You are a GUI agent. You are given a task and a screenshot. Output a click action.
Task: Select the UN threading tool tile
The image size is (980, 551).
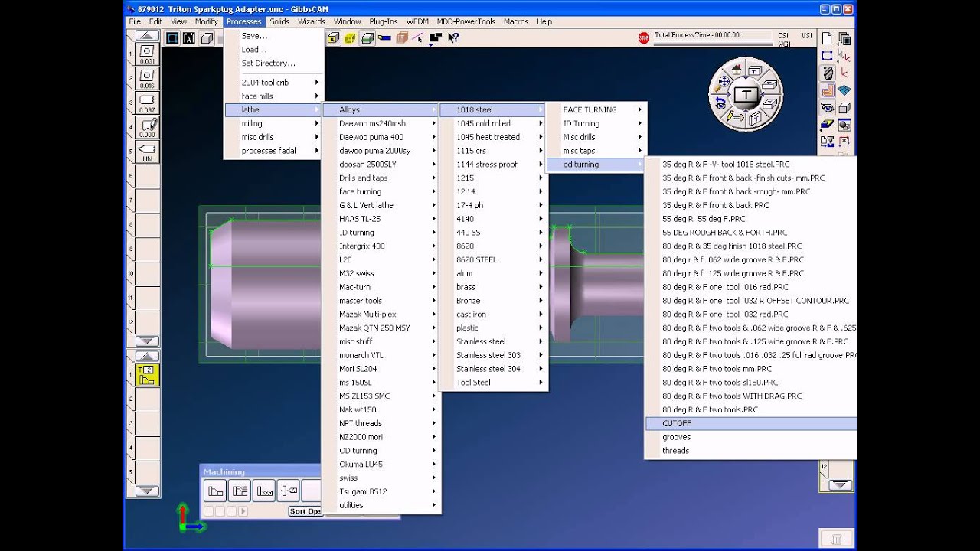point(147,152)
